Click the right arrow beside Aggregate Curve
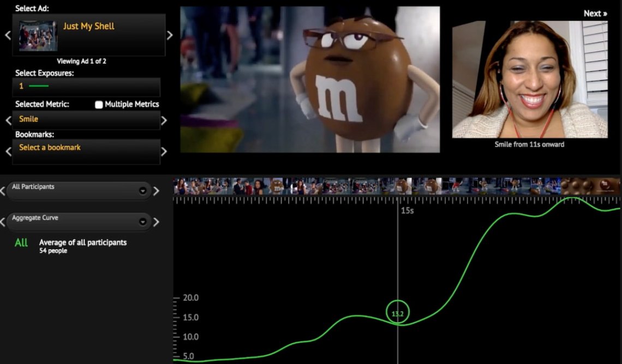This screenshot has width=622, height=364. click(x=156, y=222)
